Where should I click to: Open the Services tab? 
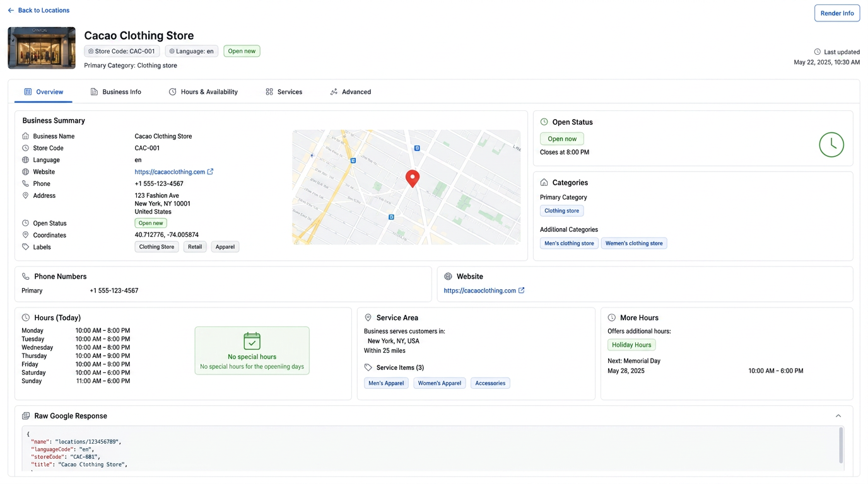coord(284,92)
